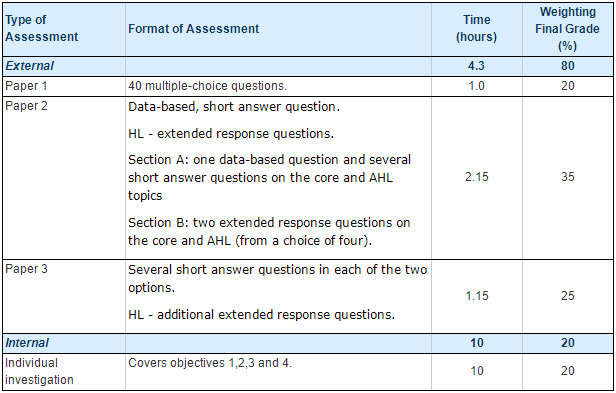Select the 'Paper 3' row label

[x=26, y=269]
